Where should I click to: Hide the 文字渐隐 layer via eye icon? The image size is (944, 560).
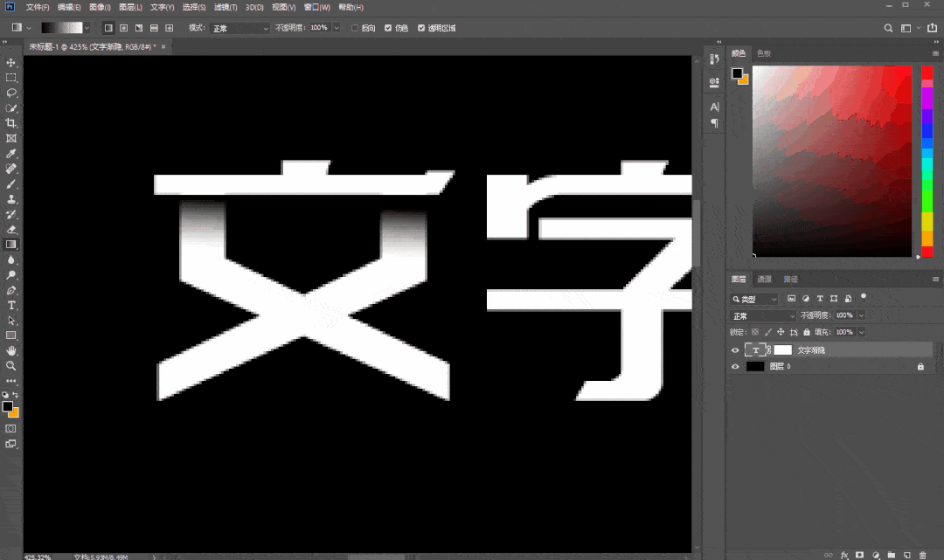click(x=735, y=350)
